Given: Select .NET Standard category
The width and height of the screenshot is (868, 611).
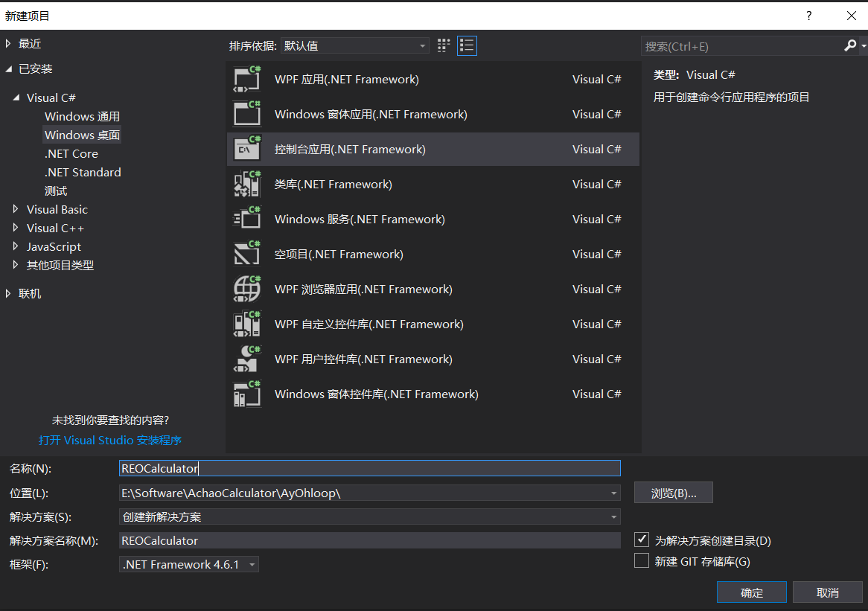Looking at the screenshot, I should point(83,172).
